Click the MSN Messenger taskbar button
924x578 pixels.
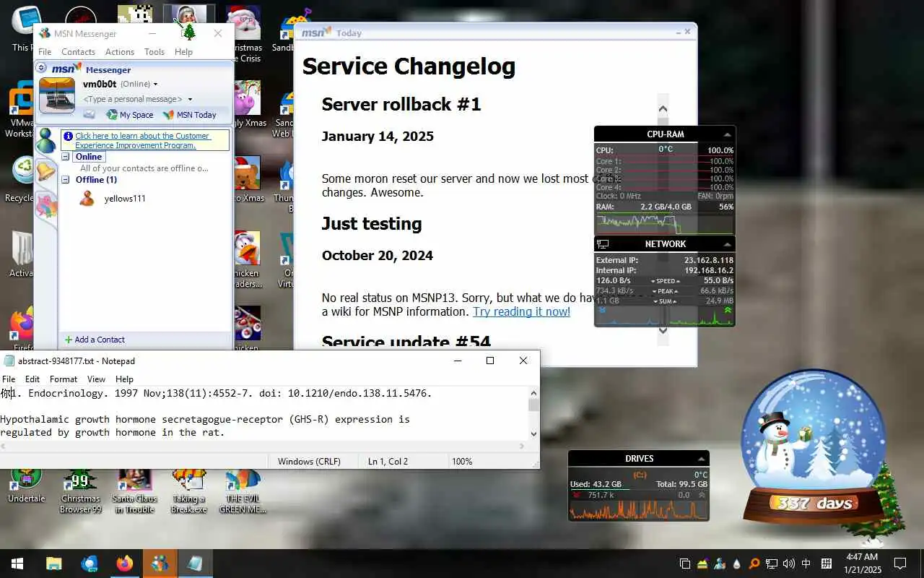(160, 564)
